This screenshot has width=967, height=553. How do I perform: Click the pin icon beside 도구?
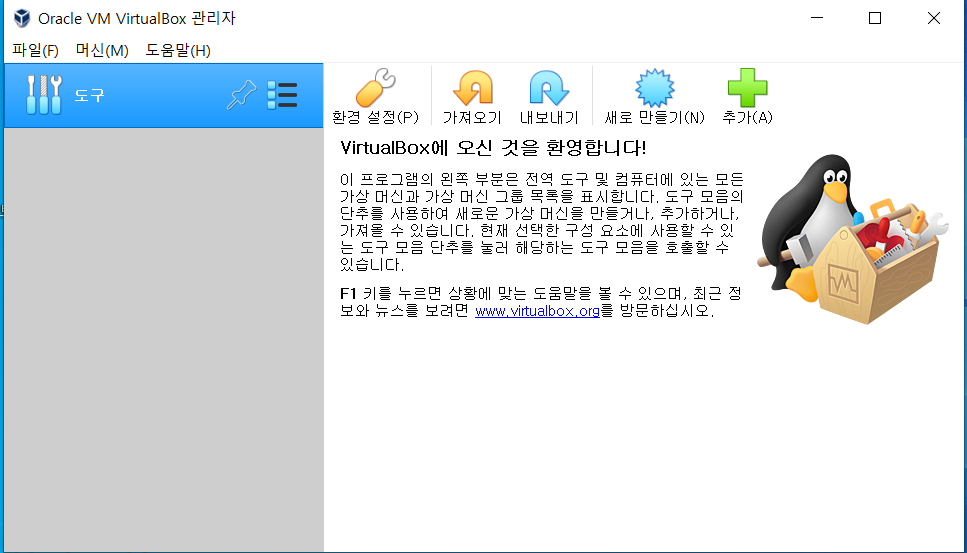click(x=241, y=96)
